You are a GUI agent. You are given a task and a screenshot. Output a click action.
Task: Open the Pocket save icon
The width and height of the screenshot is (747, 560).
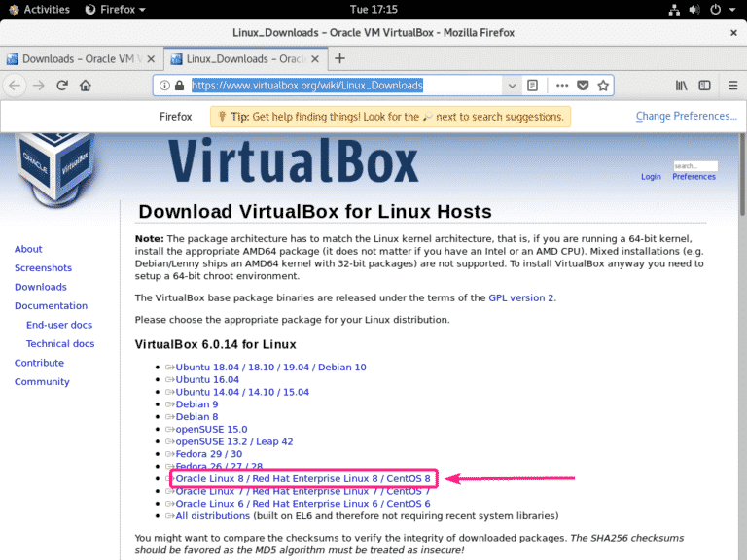click(583, 86)
